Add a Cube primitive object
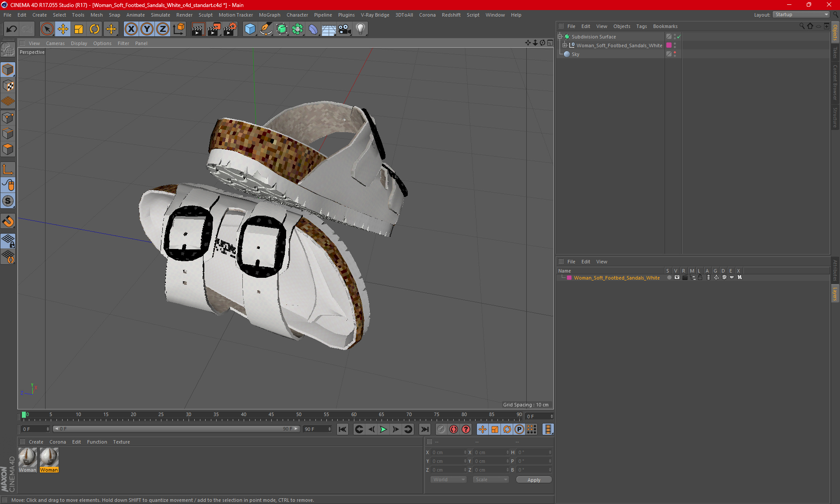This screenshot has width=840, height=504. pyautogui.click(x=250, y=29)
